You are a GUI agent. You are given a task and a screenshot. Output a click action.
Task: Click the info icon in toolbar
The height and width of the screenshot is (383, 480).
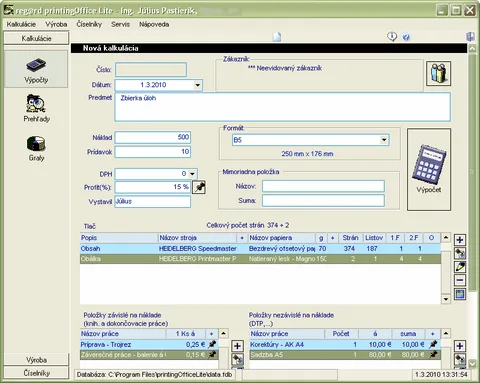pos(392,36)
